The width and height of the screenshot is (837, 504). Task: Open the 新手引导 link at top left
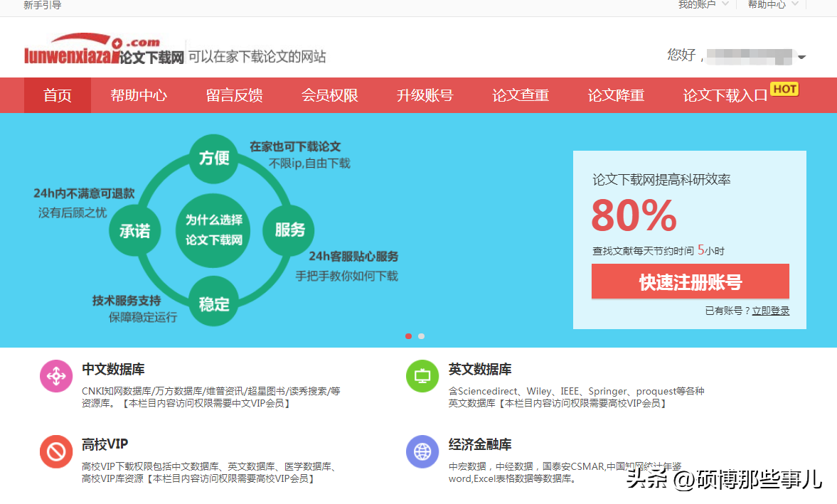coord(43,6)
